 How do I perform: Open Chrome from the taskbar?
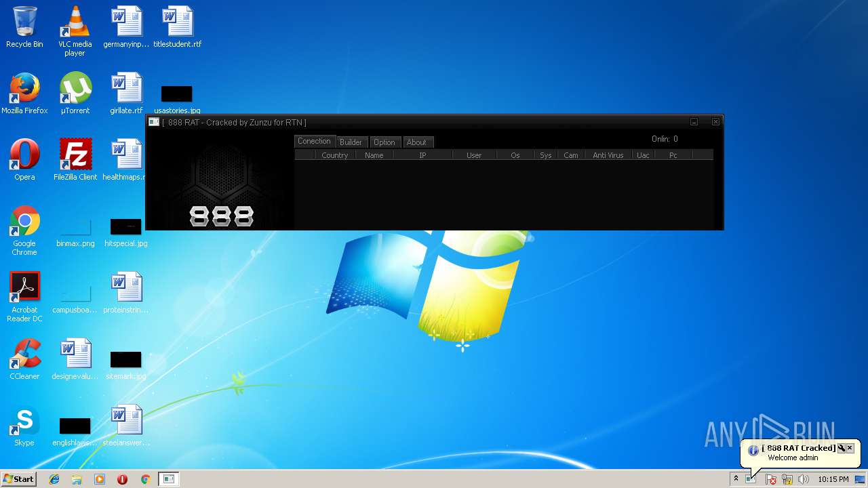tap(145, 479)
